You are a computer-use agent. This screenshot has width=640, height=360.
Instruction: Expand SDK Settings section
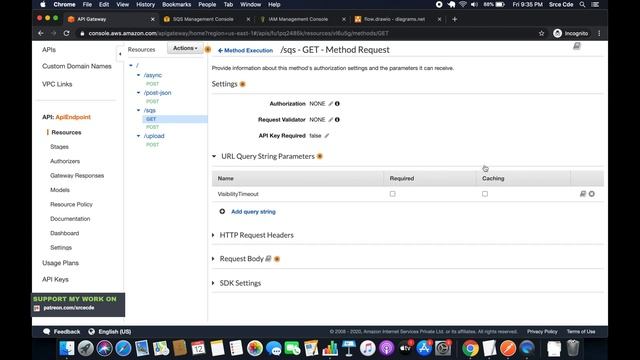coord(213,283)
